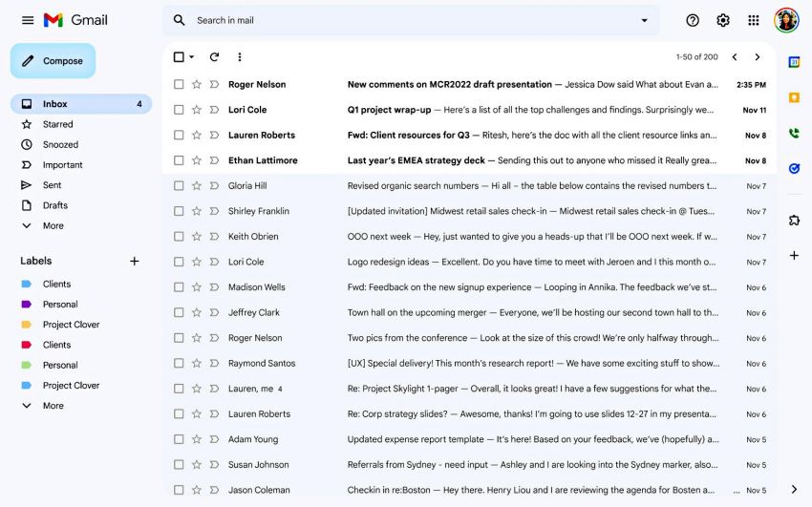This screenshot has width=812, height=507.
Task: Open the main menu hamburger icon
Action: tap(28, 20)
